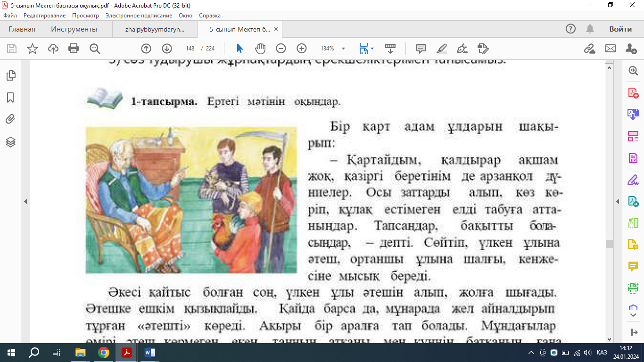Image resolution: width=644 pixels, height=362 pixels.
Task: Open the Windows Start menu
Action: click(10, 352)
